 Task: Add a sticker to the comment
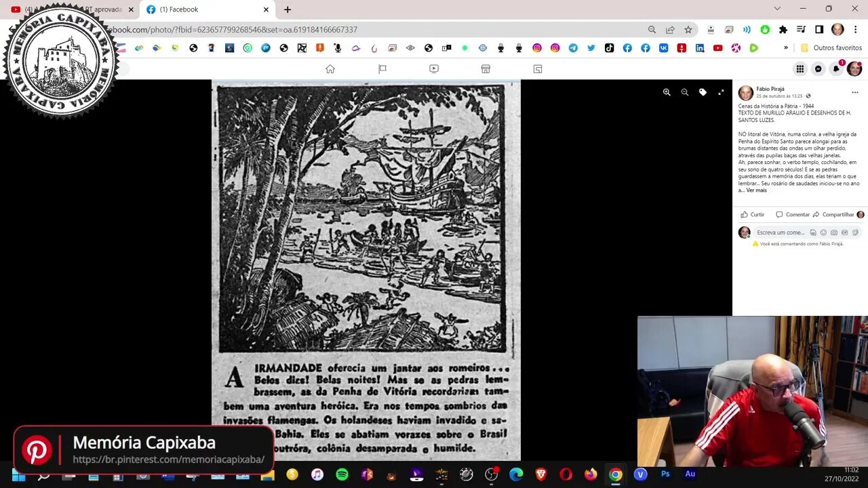(856, 232)
